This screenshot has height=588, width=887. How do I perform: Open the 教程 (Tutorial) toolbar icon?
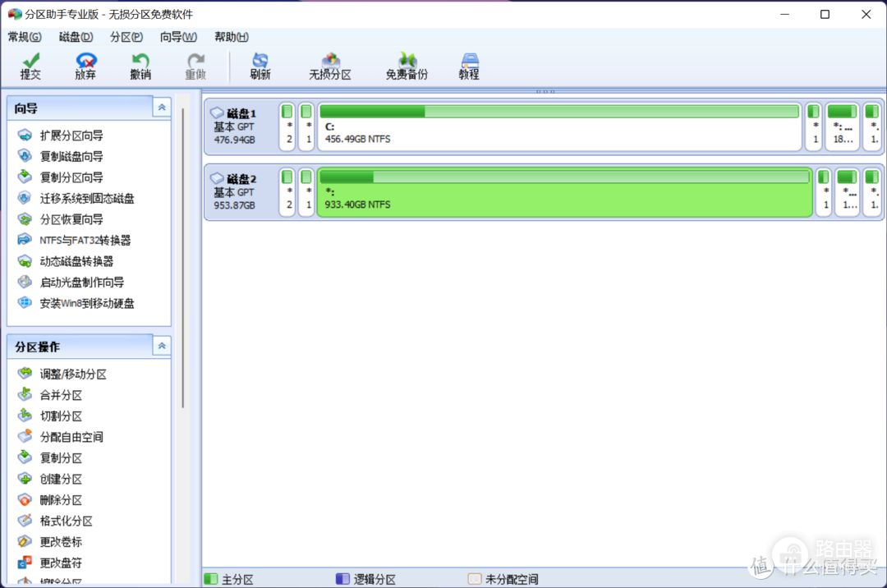[469, 67]
